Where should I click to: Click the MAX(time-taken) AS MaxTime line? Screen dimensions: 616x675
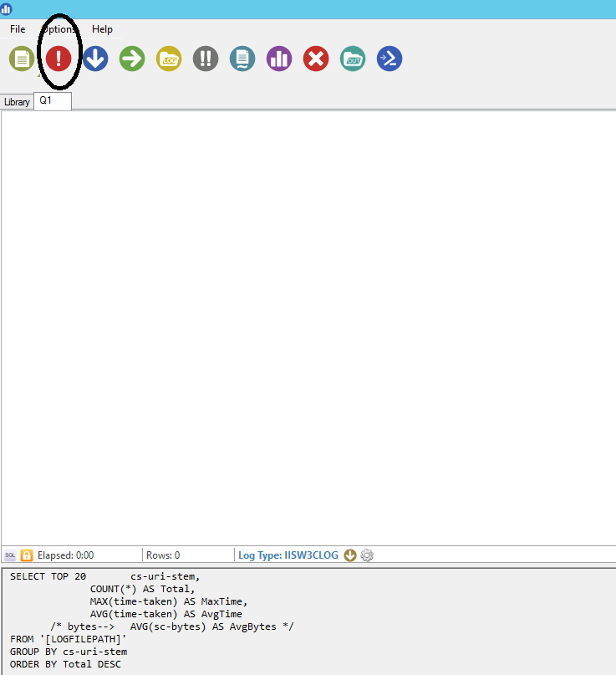(169, 601)
